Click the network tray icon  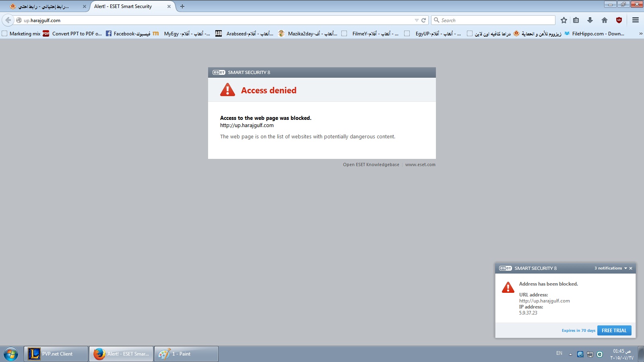[x=590, y=354]
